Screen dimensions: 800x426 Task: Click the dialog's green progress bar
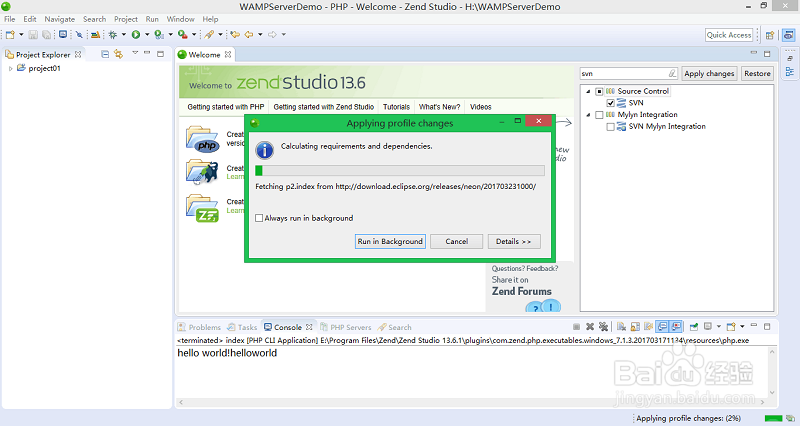[x=399, y=170]
